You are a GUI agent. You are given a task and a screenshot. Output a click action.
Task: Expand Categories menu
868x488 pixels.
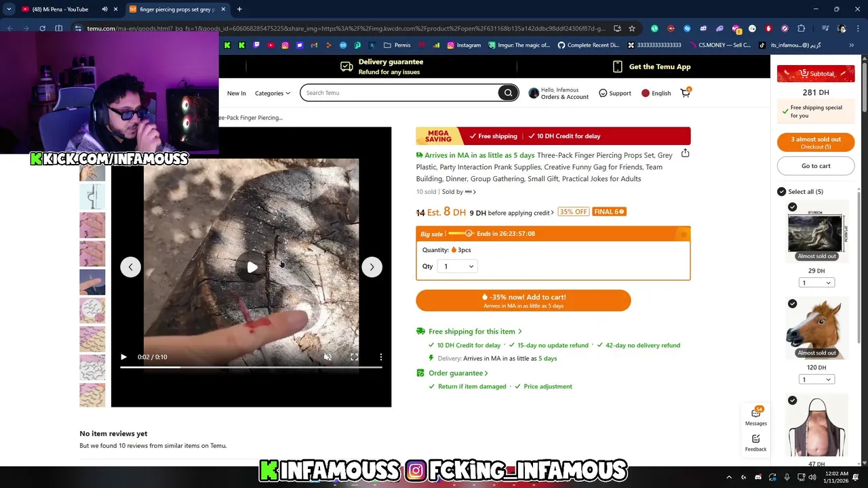[272, 94]
